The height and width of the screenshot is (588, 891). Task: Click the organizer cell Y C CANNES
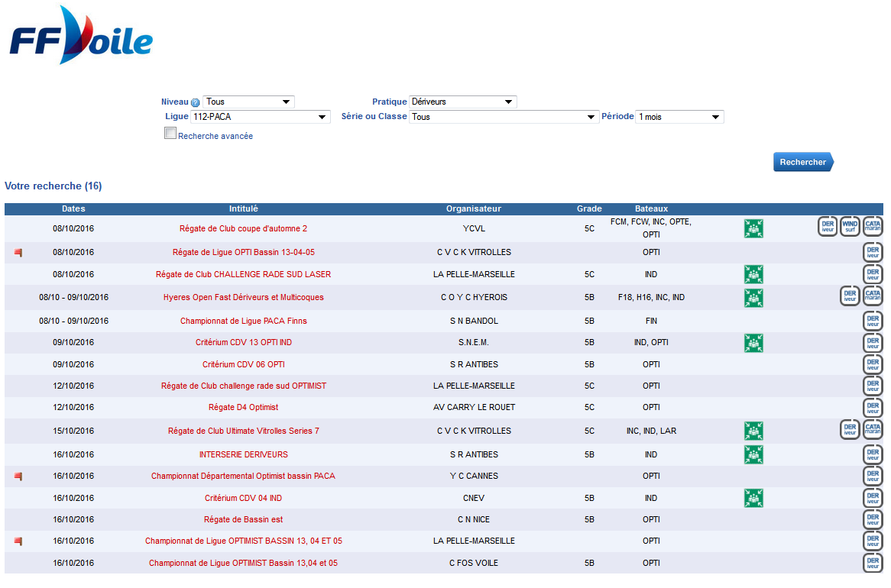(x=474, y=476)
